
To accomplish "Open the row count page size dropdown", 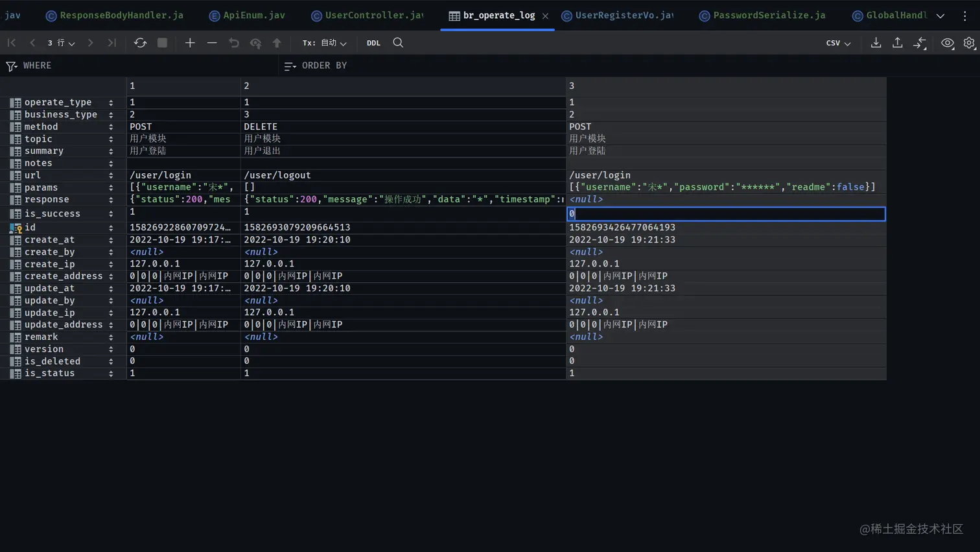I will (x=61, y=43).
